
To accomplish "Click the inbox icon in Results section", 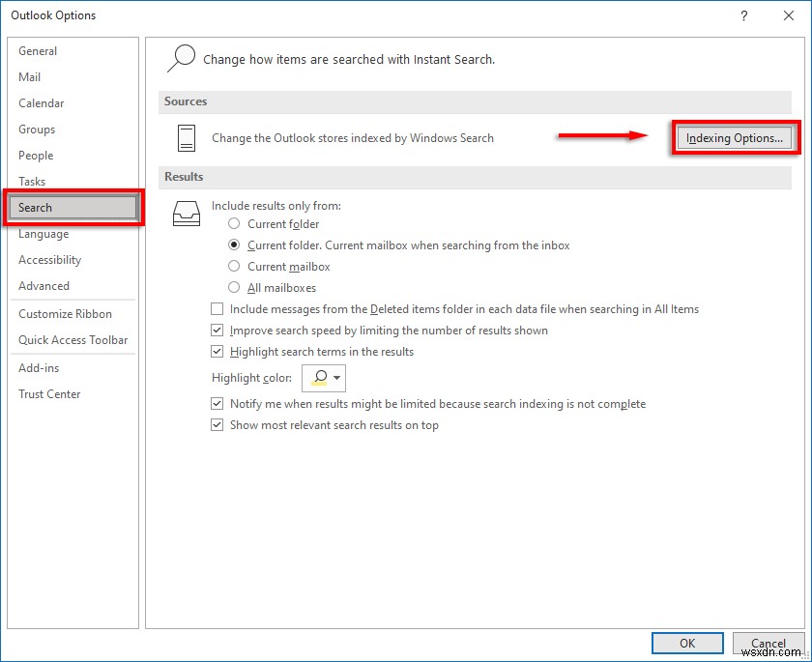I will [x=187, y=214].
